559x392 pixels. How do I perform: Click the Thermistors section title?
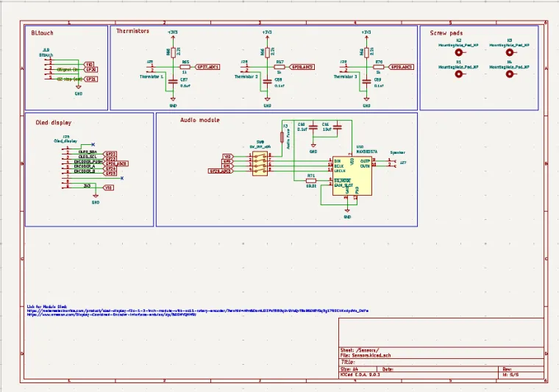pos(132,32)
